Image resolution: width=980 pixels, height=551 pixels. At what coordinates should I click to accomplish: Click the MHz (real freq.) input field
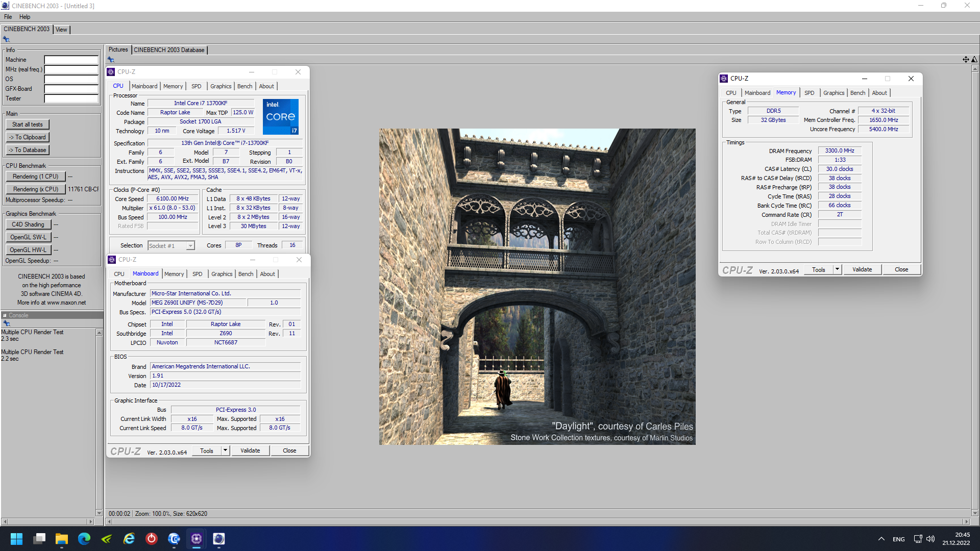71,69
